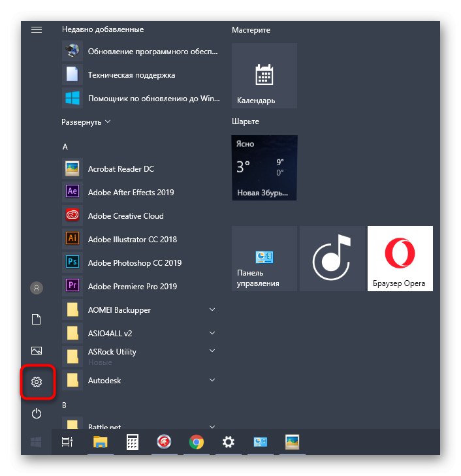Open File Explorer from the taskbar
Screen dimensions: 461x476
pyautogui.click(x=101, y=442)
